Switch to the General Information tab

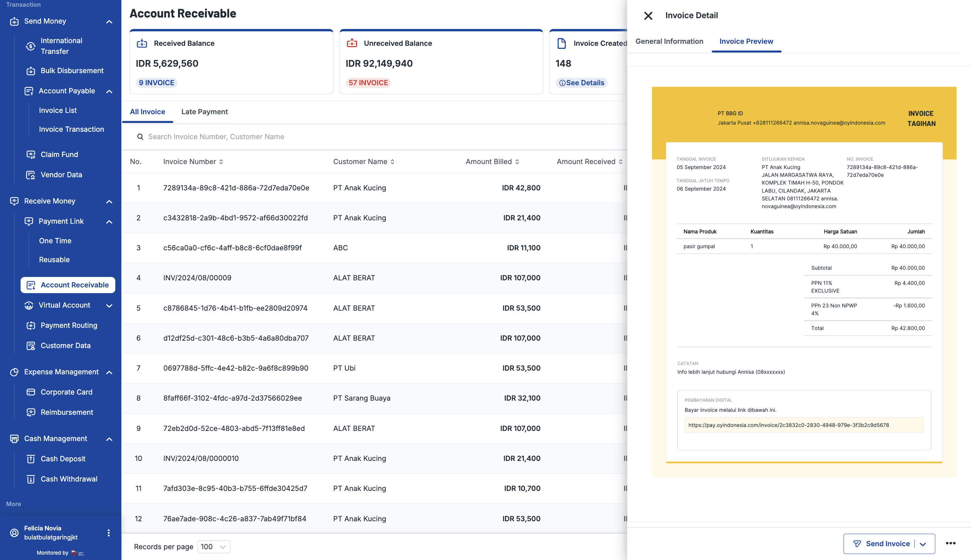pyautogui.click(x=669, y=41)
